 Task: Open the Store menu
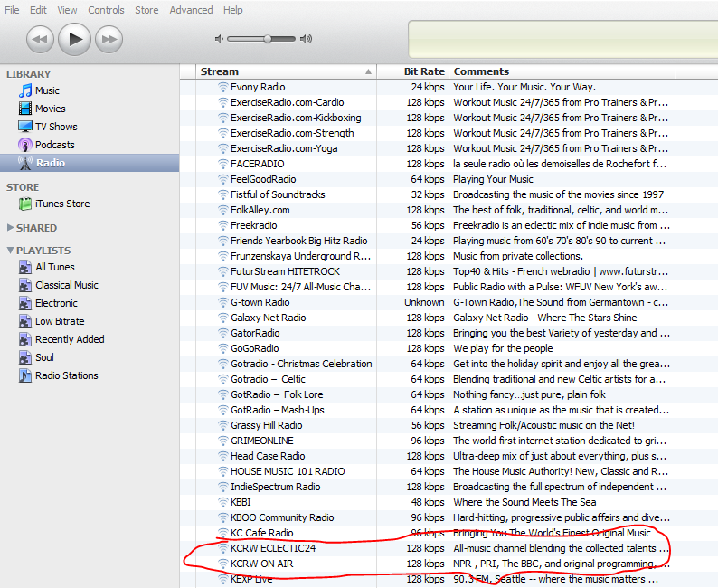click(x=146, y=10)
